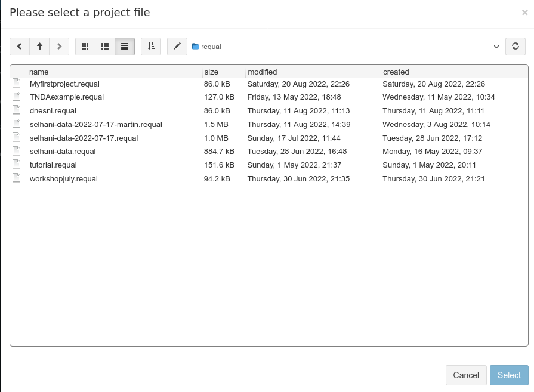Click file icon next to workshopjuly.requal

tap(16, 178)
